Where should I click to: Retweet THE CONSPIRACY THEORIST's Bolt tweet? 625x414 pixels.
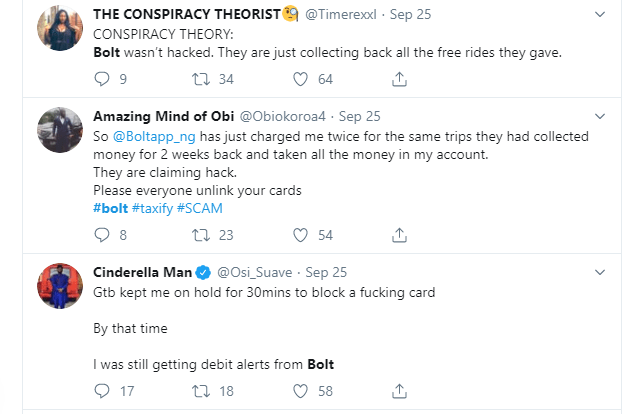pos(199,79)
